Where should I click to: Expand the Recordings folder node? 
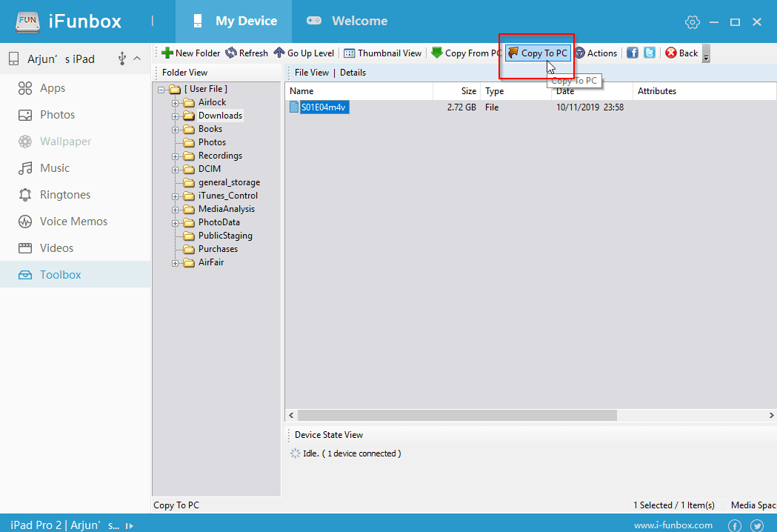pyautogui.click(x=175, y=156)
